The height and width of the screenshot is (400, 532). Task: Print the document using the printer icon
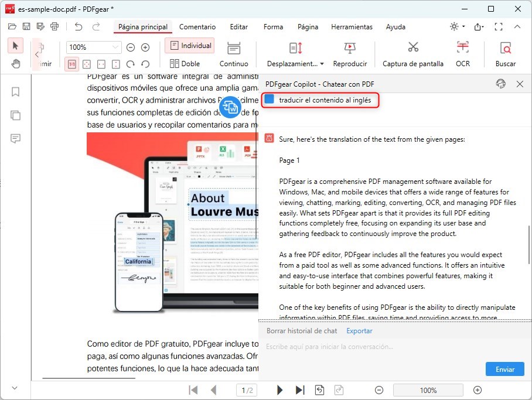pyautogui.click(x=54, y=26)
